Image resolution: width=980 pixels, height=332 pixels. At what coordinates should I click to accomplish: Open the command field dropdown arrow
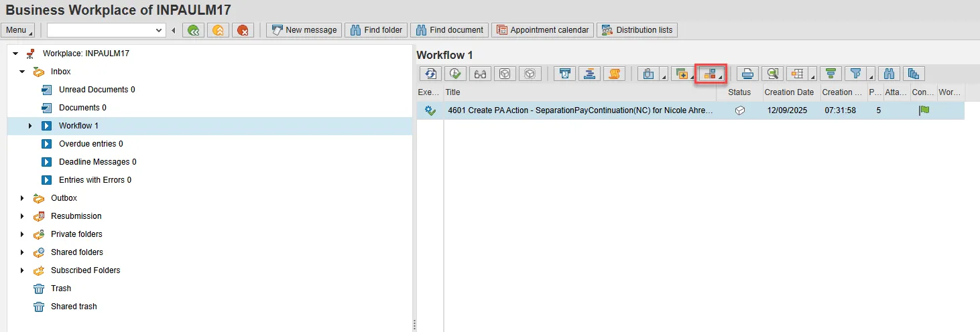159,30
